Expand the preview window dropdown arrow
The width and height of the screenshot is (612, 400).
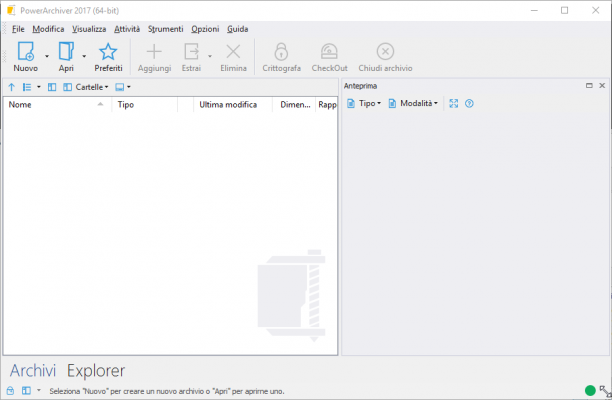pos(129,87)
